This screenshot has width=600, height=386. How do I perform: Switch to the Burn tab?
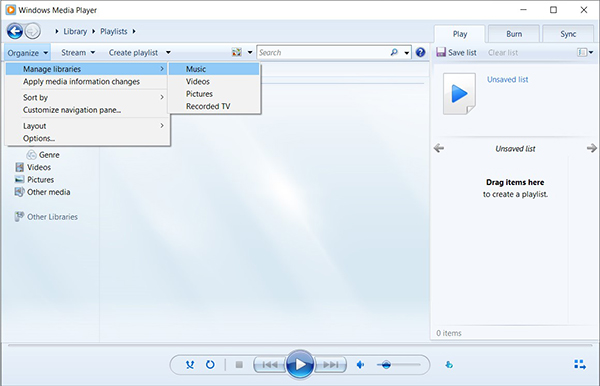coord(514,34)
